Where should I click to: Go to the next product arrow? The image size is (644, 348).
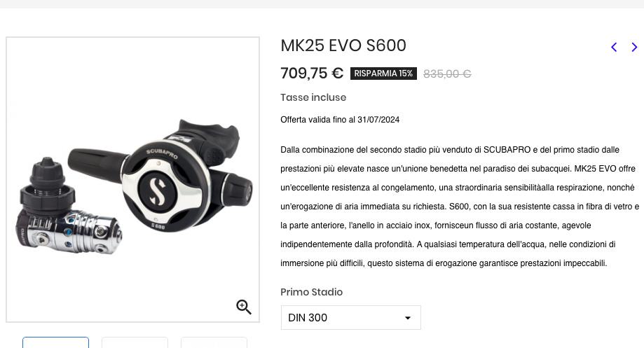(x=635, y=47)
